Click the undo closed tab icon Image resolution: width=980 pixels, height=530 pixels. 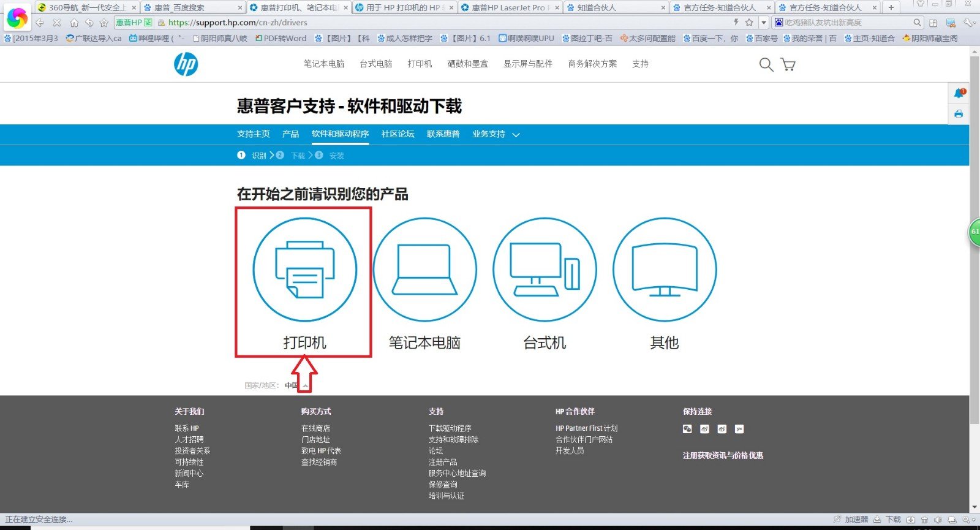(89, 23)
